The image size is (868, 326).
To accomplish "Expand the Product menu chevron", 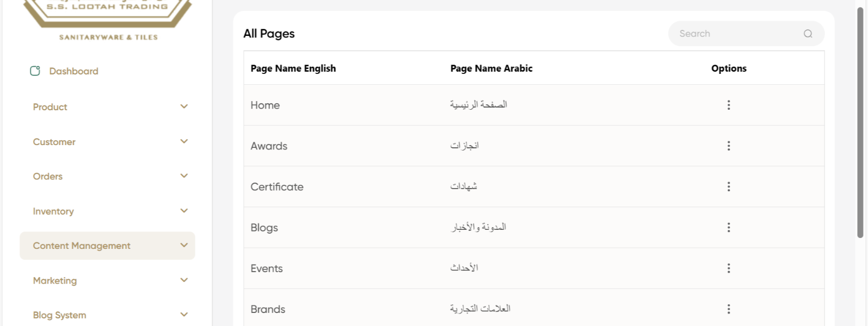I will click(x=184, y=106).
